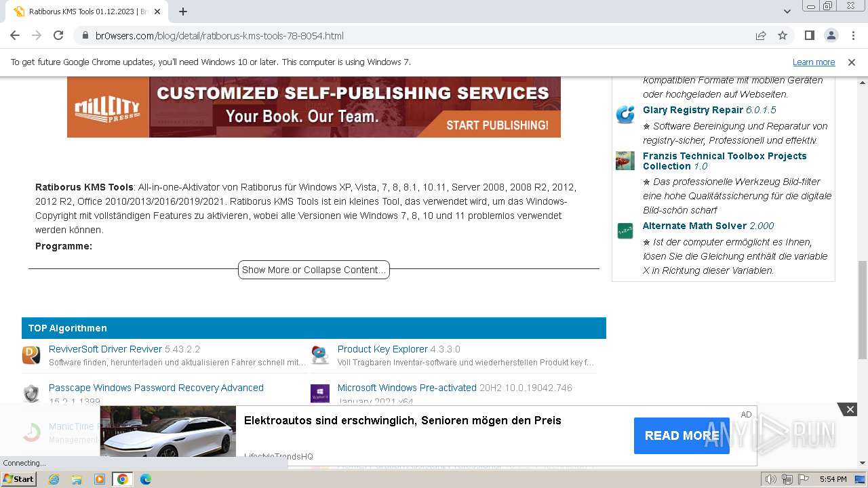Click the Elektroautos ad headline

click(403, 420)
